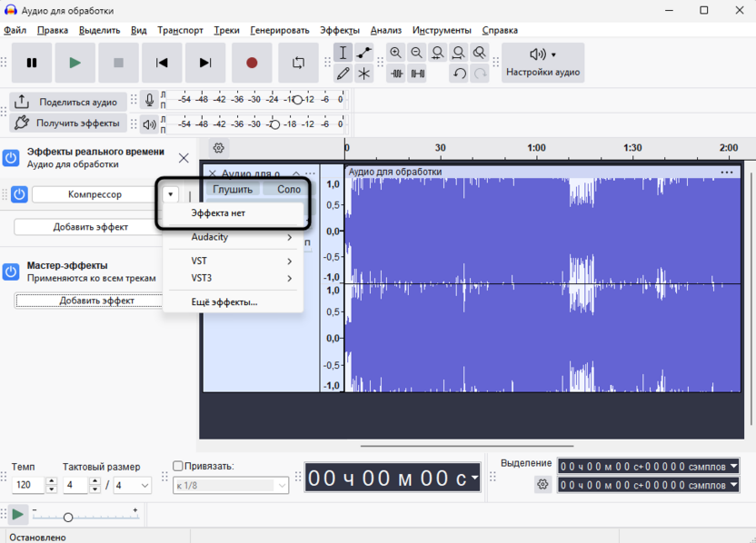Start playback with the green Play button
756x543 pixels.
point(75,63)
